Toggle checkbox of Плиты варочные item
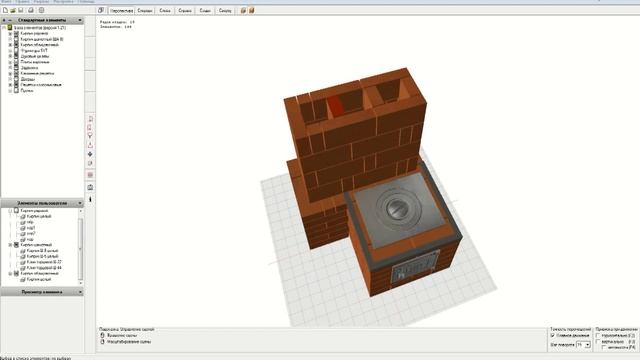 coord(16,62)
